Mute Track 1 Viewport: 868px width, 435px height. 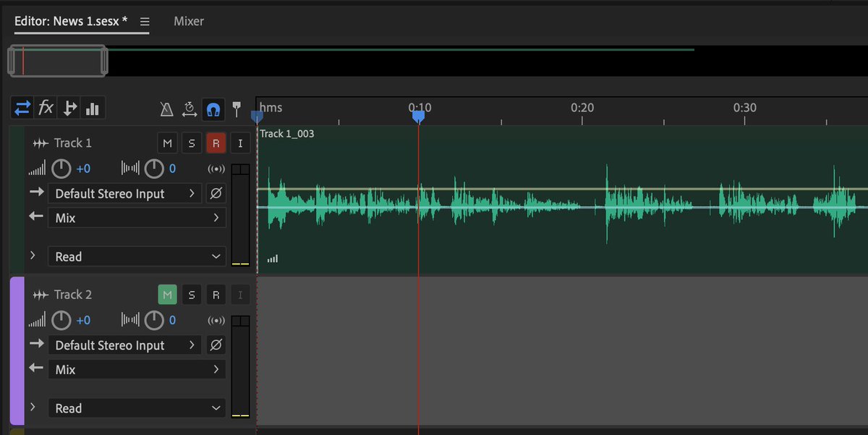pos(167,143)
